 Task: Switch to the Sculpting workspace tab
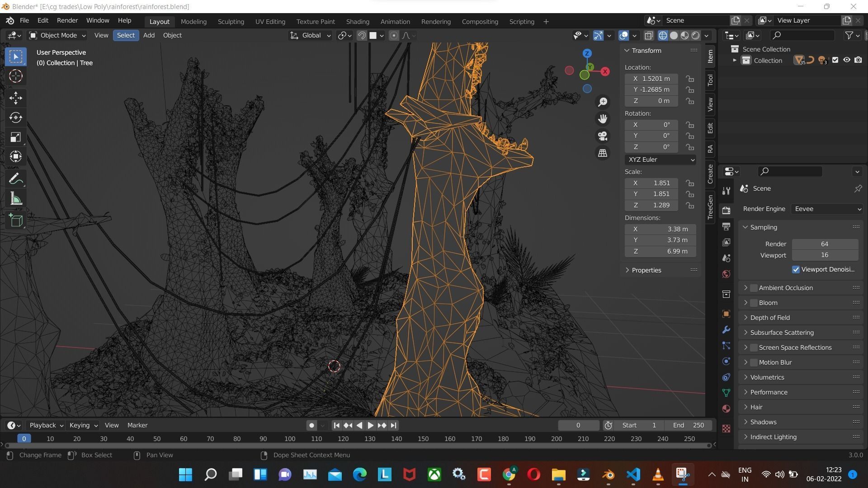(x=231, y=21)
